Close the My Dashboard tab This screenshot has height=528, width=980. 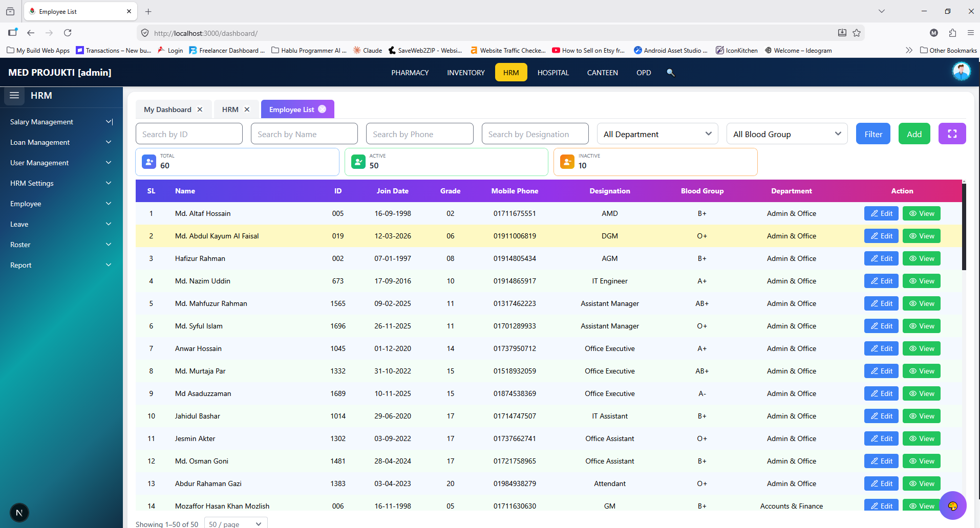[200, 109]
